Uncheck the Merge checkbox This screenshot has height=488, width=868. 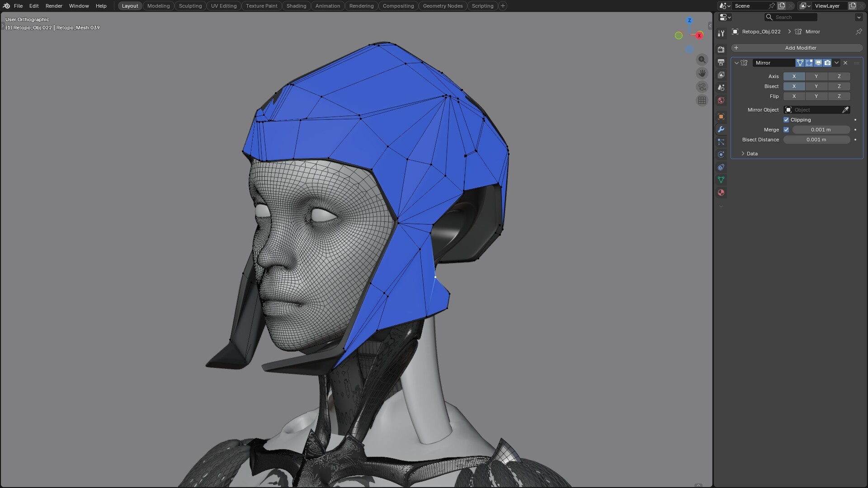(786, 130)
